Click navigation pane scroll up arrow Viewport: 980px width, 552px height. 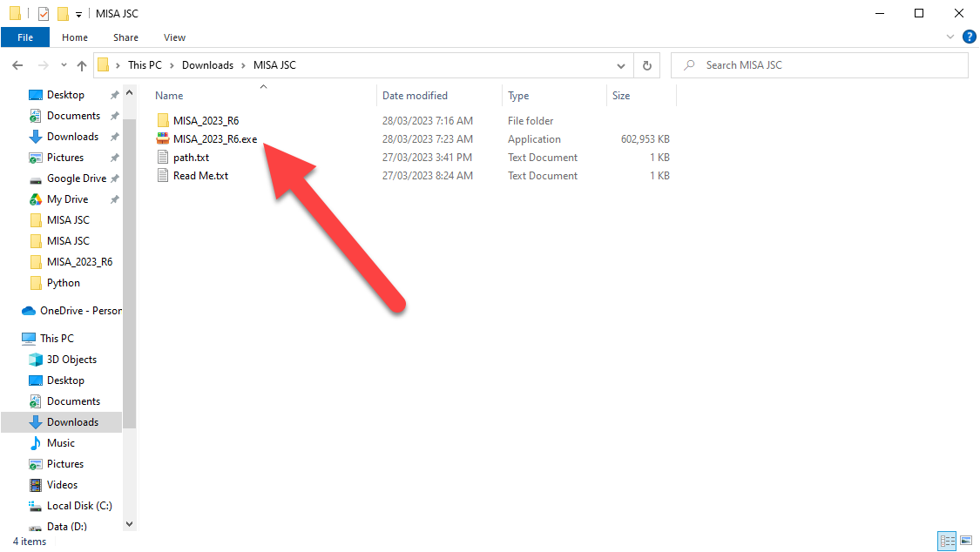point(130,93)
